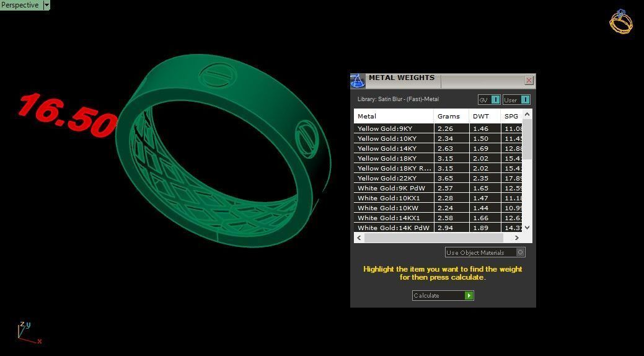Click the 2.94 grams cell

(451, 228)
